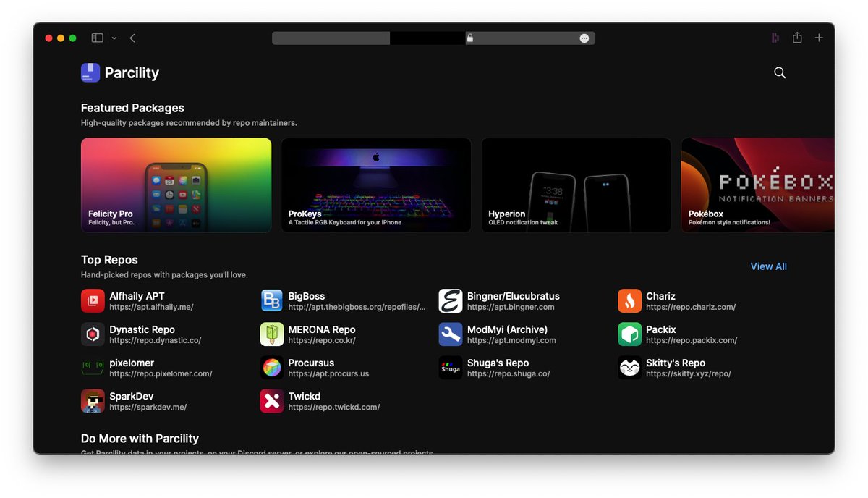Click the Parcility logo icon
The width and height of the screenshot is (868, 498).
coord(90,72)
